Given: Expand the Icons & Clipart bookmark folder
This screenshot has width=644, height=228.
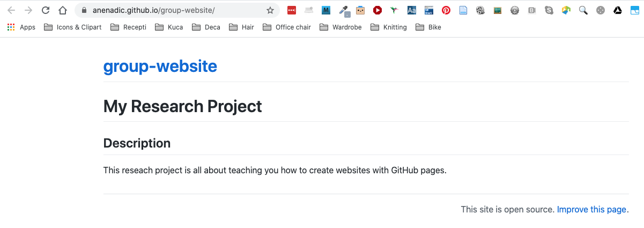Looking at the screenshot, I should pyautogui.click(x=72, y=27).
